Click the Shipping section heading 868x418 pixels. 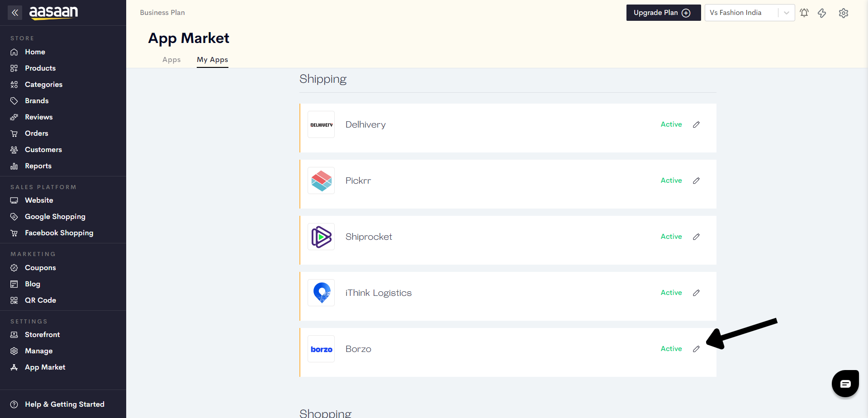click(323, 79)
